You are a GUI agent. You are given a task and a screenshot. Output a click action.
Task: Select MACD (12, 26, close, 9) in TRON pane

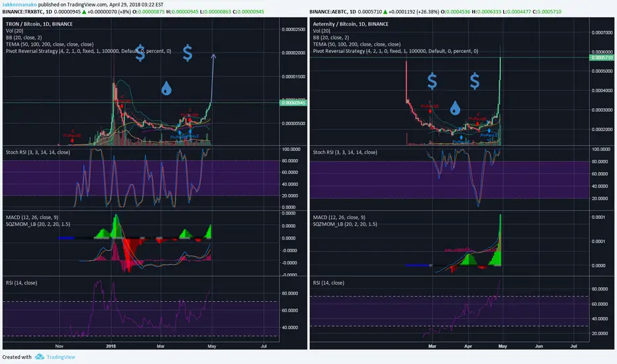click(x=32, y=217)
